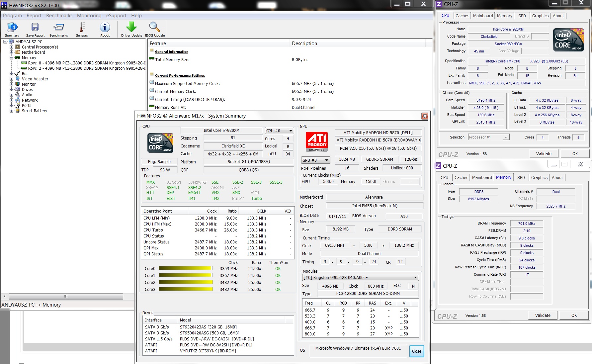Click the Save Report toolbar icon

tap(35, 29)
